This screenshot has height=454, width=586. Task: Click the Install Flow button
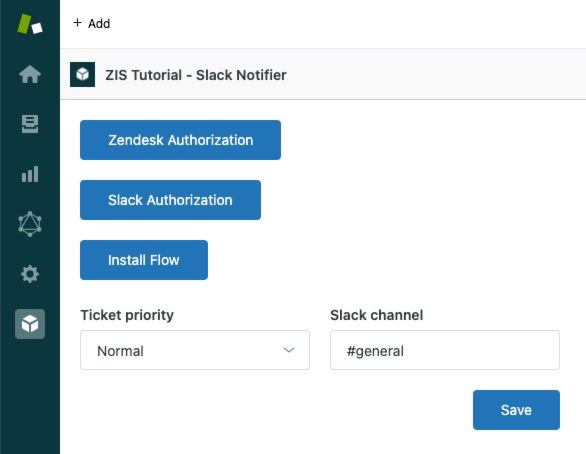pyautogui.click(x=144, y=260)
